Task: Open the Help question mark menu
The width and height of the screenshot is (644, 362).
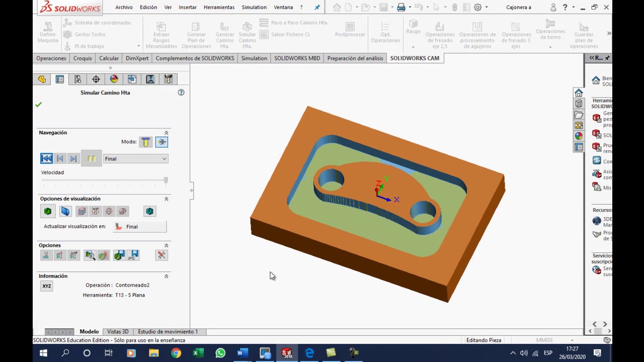Action: (x=565, y=8)
